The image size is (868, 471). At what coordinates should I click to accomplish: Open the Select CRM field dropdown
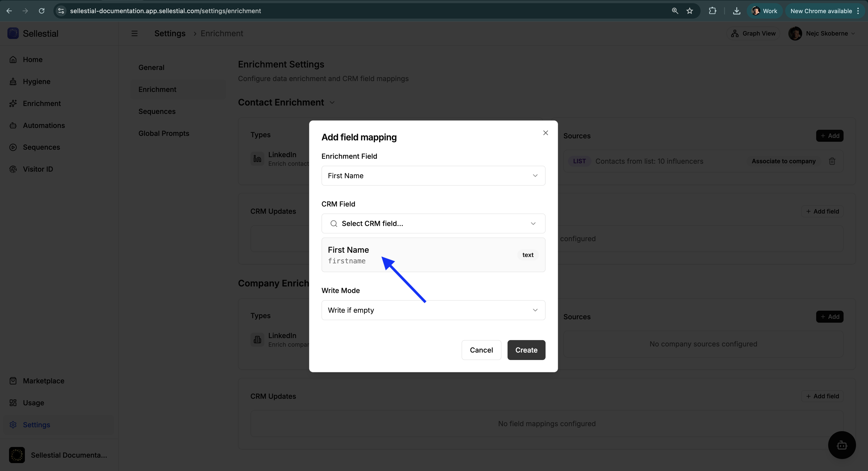point(433,223)
